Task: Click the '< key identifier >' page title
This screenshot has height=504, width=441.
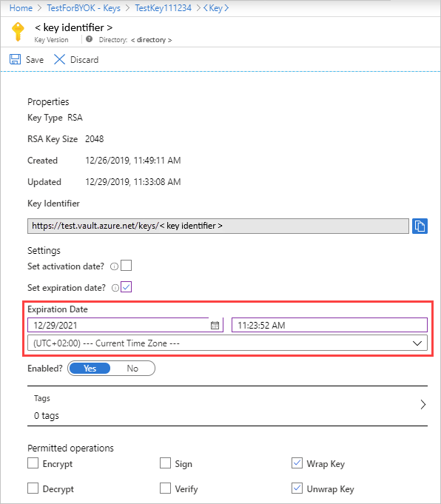Action: [x=73, y=27]
